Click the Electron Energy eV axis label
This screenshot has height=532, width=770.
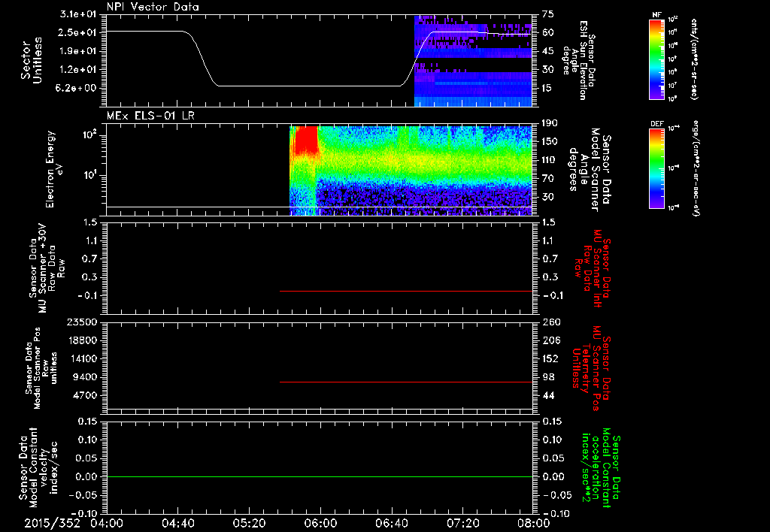click(55, 169)
